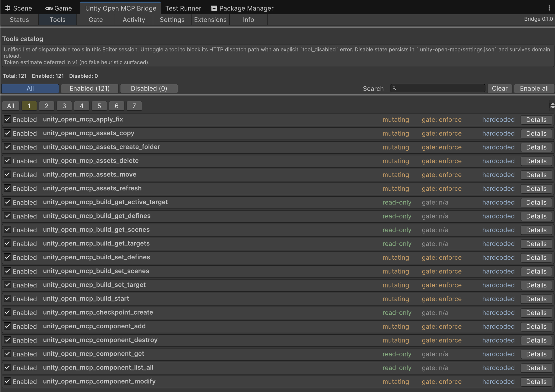The image size is (555, 392).
Task: Open Details for unity_open_mcp_component_get
Action: 536,354
